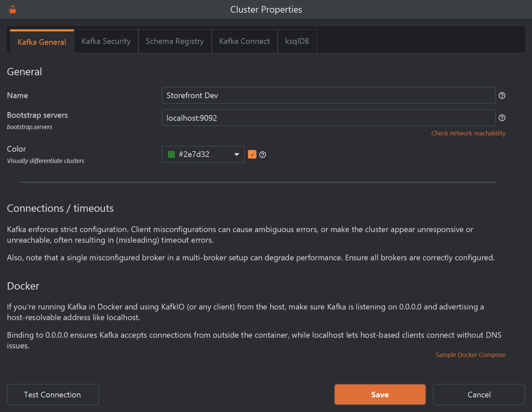Open the help icon beside Name field

(502, 96)
